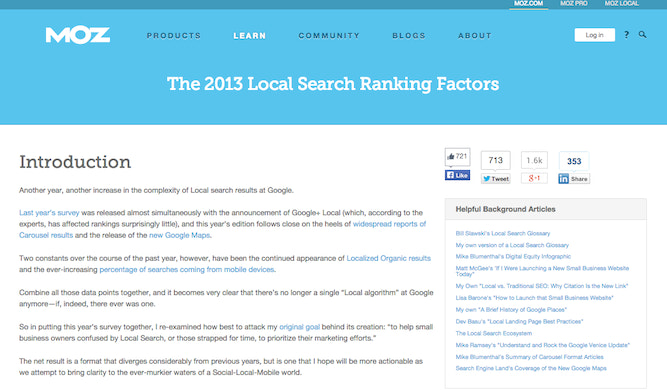The image size is (667, 391).
Task: Open Mike Ramsey's Google Venice Update article
Action: [542, 345]
